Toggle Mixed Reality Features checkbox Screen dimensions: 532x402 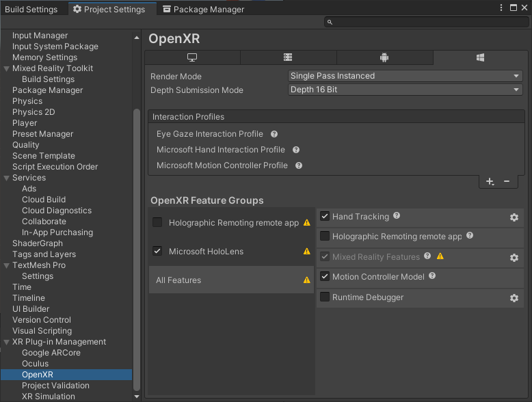coord(325,256)
